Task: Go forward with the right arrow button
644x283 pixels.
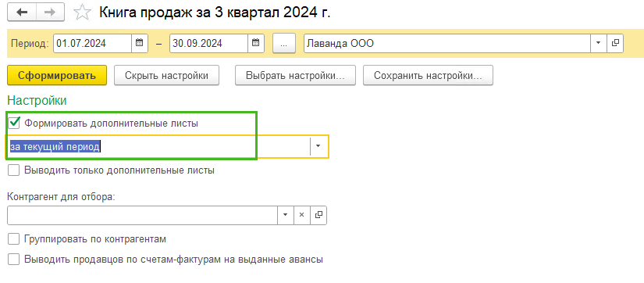Action: click(50, 13)
